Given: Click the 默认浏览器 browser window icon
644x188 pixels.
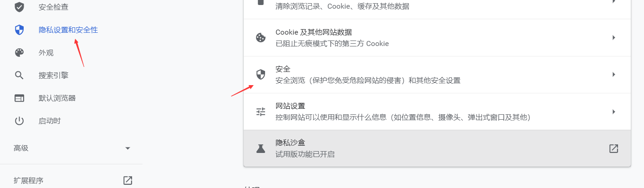Looking at the screenshot, I should [19, 98].
